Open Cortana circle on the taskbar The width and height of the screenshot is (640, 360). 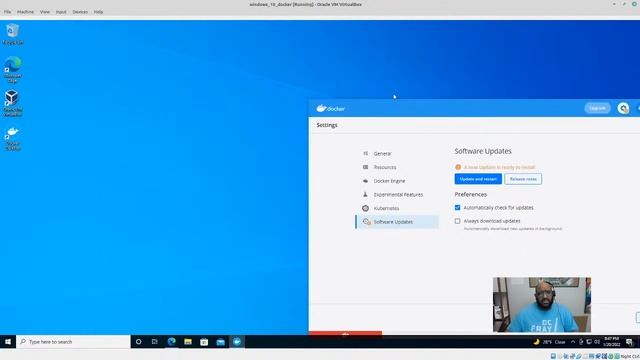pos(138,342)
